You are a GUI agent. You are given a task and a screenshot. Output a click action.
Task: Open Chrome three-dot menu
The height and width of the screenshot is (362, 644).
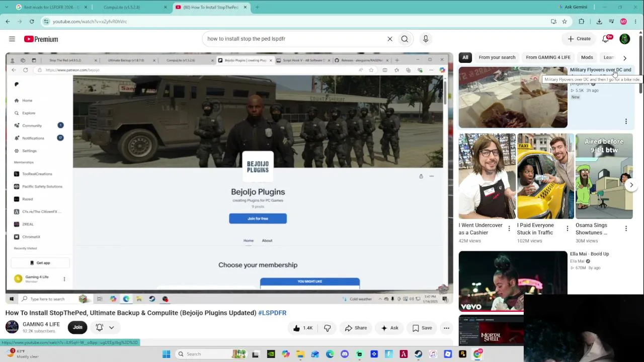[636, 22]
